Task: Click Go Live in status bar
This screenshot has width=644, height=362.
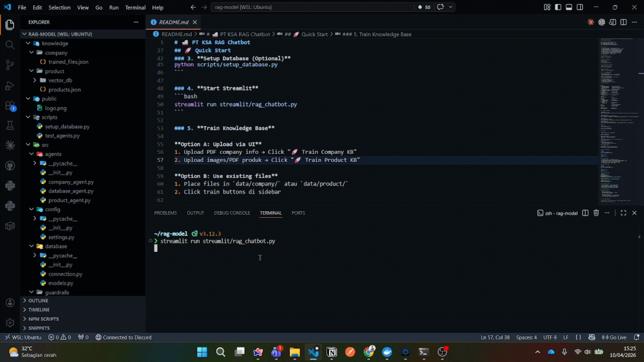Action: tap(614, 338)
